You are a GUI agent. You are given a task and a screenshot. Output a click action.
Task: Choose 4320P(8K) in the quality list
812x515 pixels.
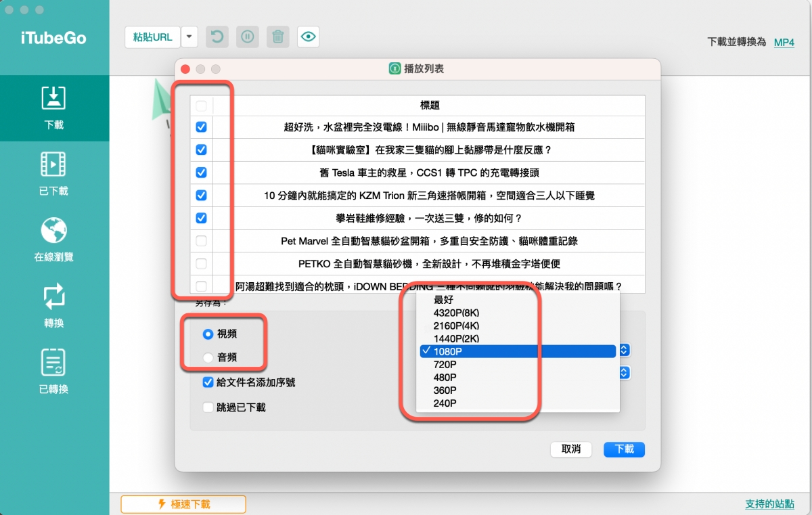518,313
